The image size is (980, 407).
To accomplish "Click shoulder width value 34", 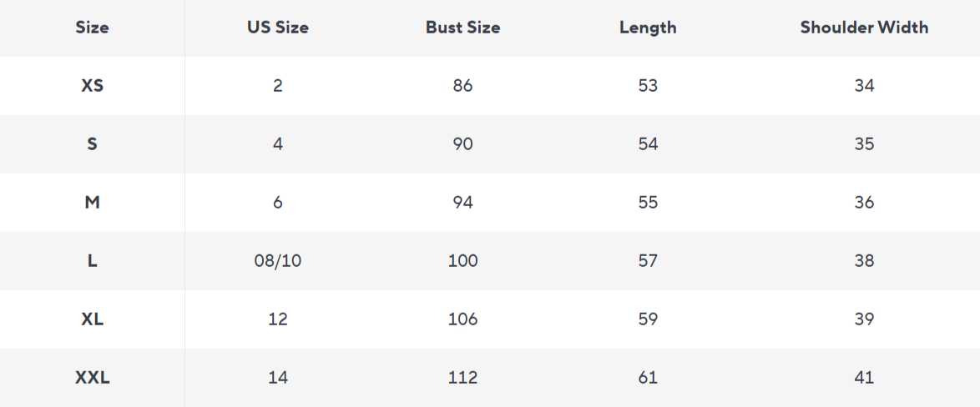I will (864, 86).
